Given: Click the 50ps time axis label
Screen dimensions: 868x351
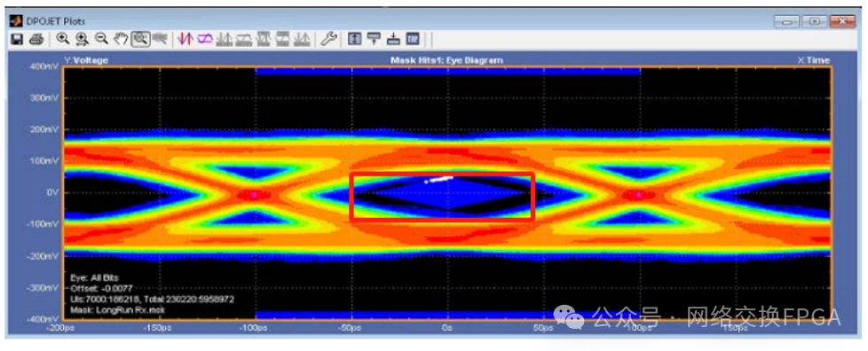Looking at the screenshot, I should (543, 328).
